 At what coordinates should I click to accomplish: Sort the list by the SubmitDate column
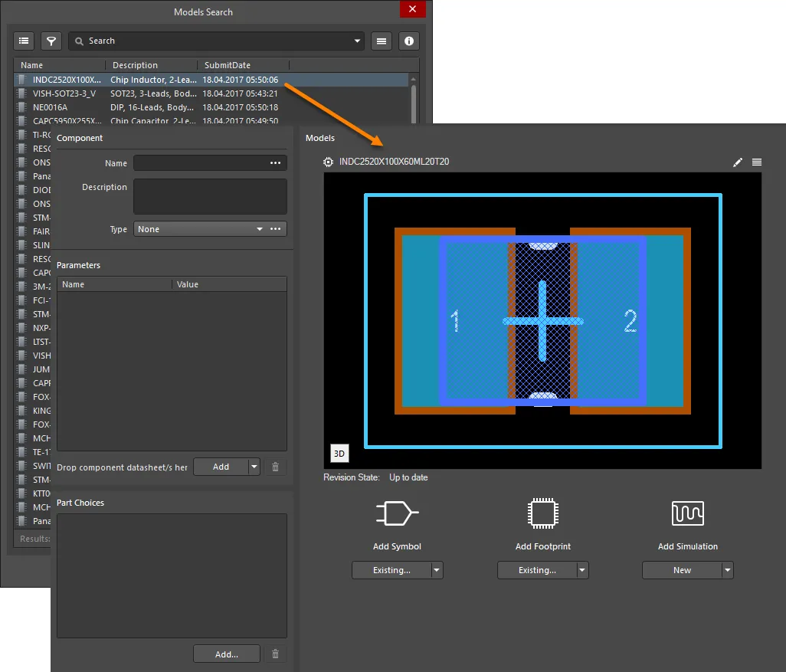point(227,65)
